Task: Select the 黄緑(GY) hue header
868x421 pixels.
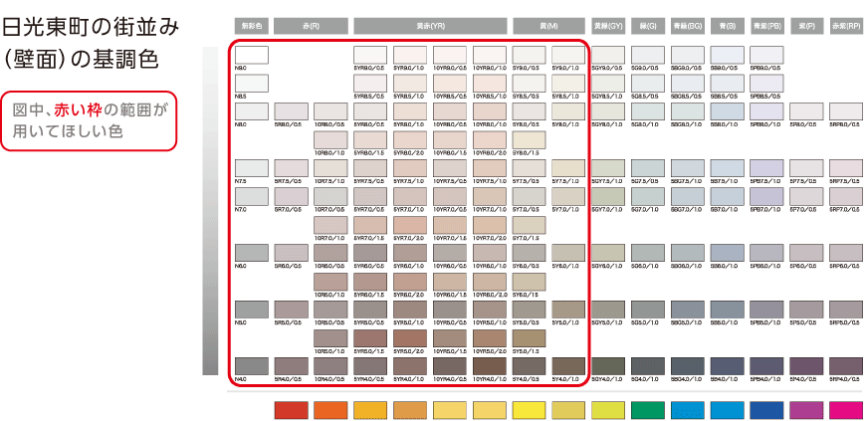Action: (608, 25)
